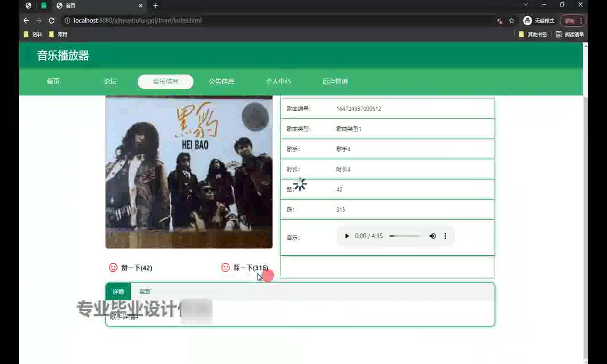607x364 pixels.
Task: Click the red 更新 update button
Action: coord(569,21)
